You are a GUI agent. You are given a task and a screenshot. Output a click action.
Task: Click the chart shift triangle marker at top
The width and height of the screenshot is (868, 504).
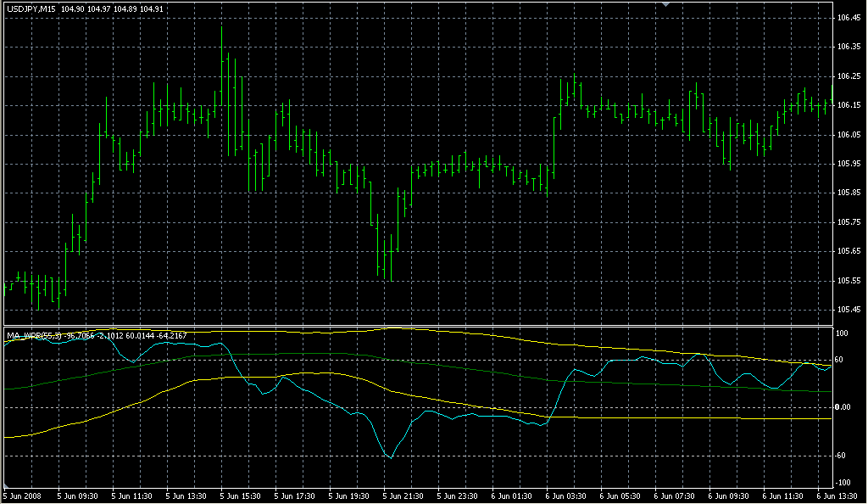666,4
